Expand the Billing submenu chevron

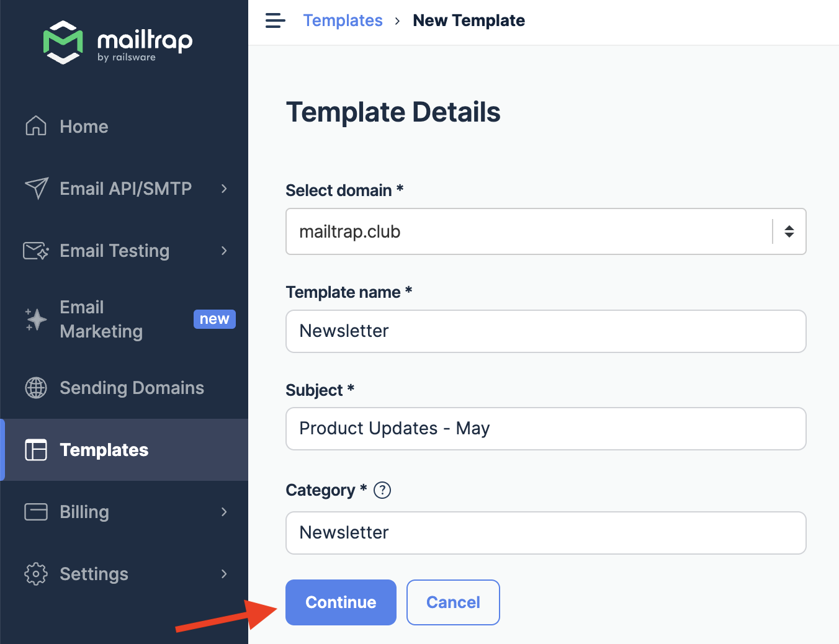pyautogui.click(x=224, y=512)
